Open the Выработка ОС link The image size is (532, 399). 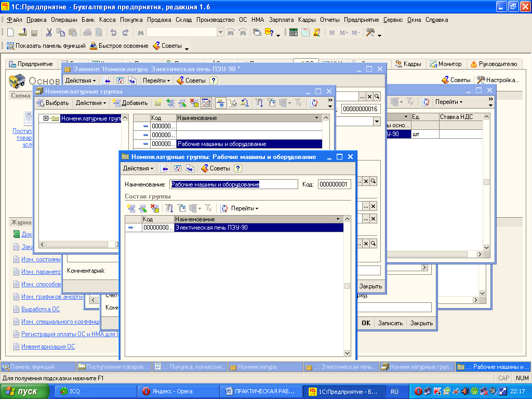point(41,309)
